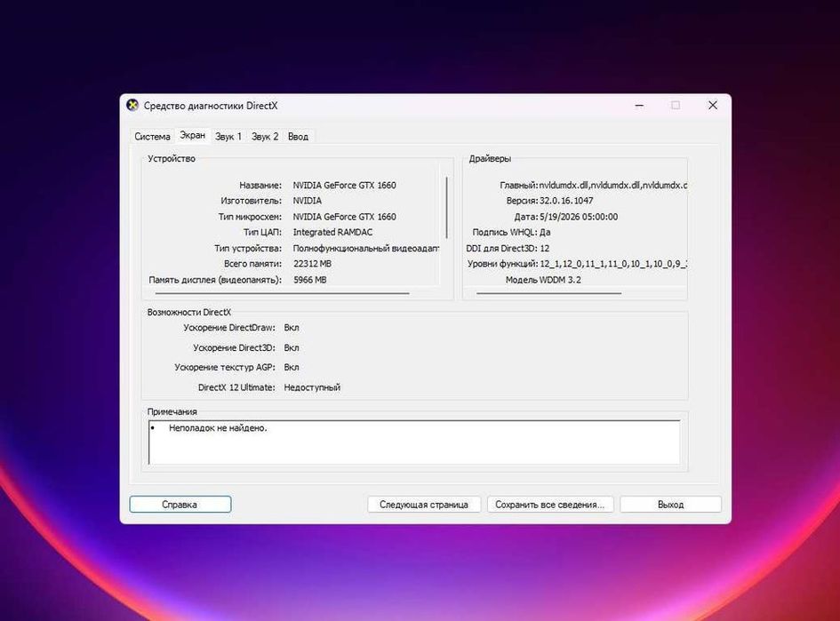Click the Полнофункциональный видеоадаптер device type value
The width and height of the screenshot is (840, 621).
[366, 249]
